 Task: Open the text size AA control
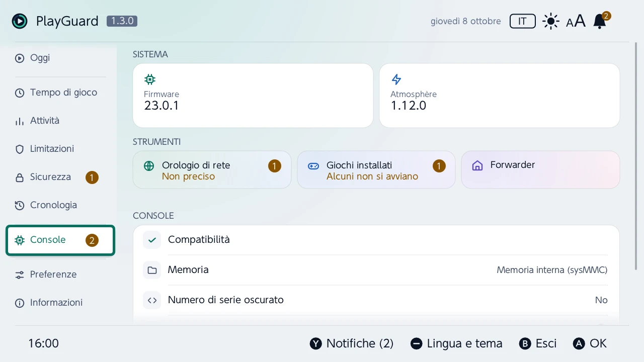click(576, 22)
